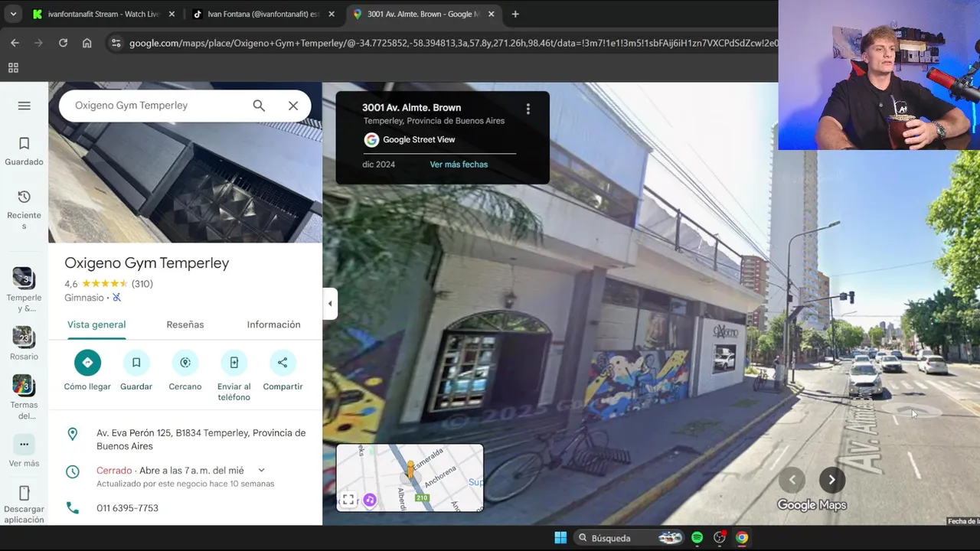Expand the opening hours chevron
Viewport: 980px width, 551px height.
click(x=261, y=471)
